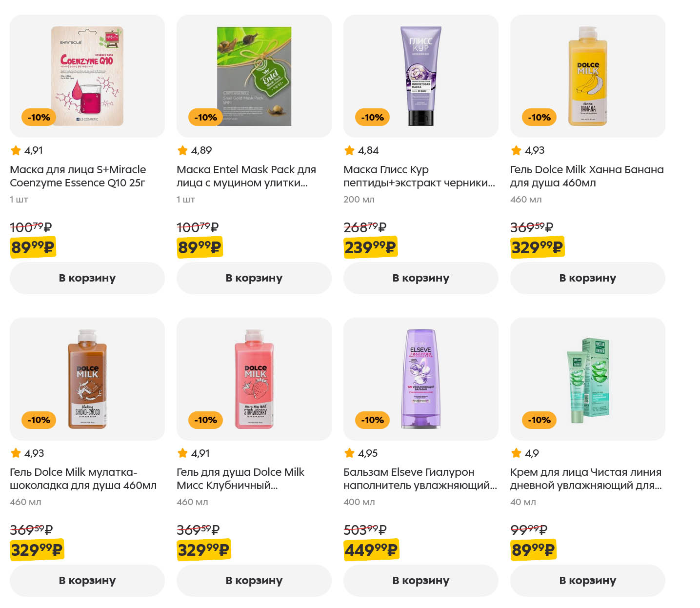Add Глисс Кур mask to cart
The height and width of the screenshot is (608, 700).
pos(420,278)
